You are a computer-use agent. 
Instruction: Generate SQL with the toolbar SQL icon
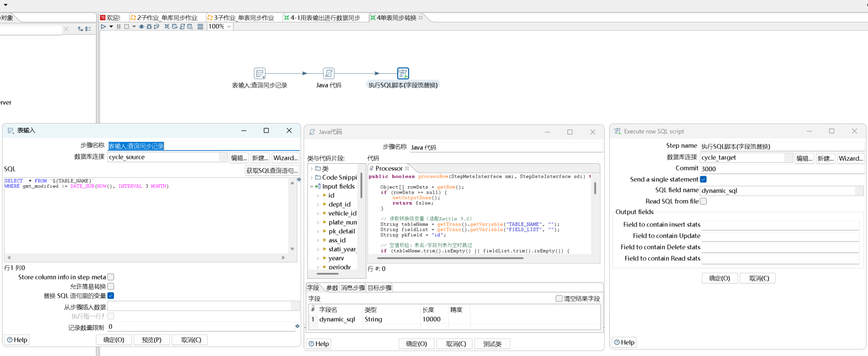(x=182, y=26)
